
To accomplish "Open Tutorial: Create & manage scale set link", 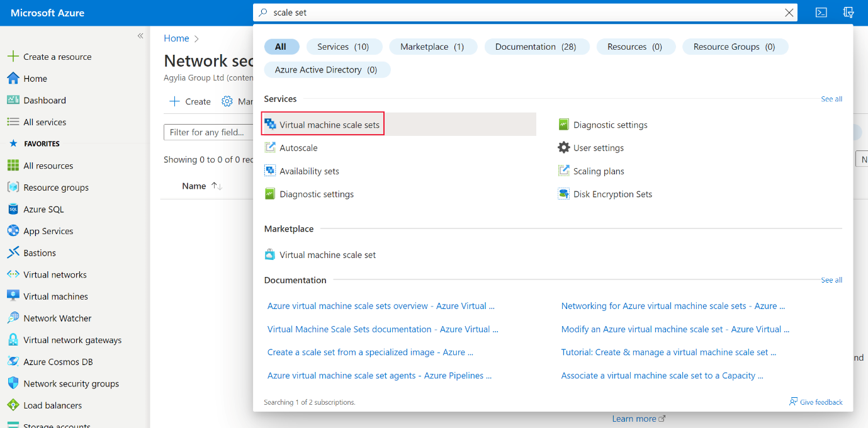I will (668, 352).
